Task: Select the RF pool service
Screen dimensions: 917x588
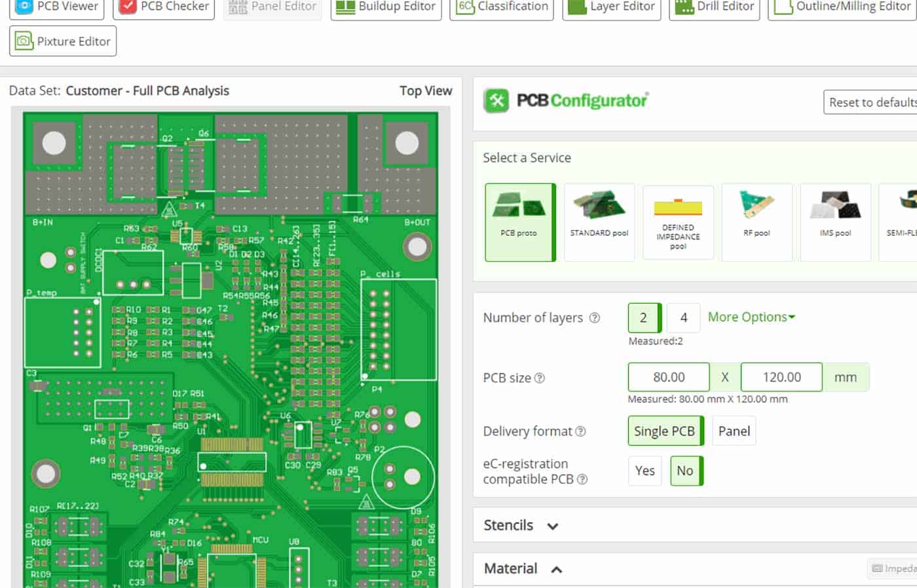Action: point(757,223)
